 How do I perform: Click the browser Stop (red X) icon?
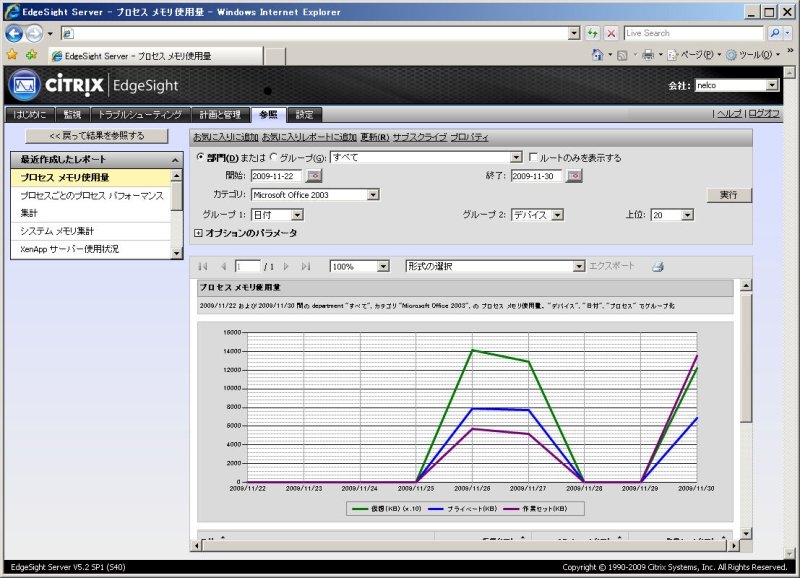click(611, 34)
